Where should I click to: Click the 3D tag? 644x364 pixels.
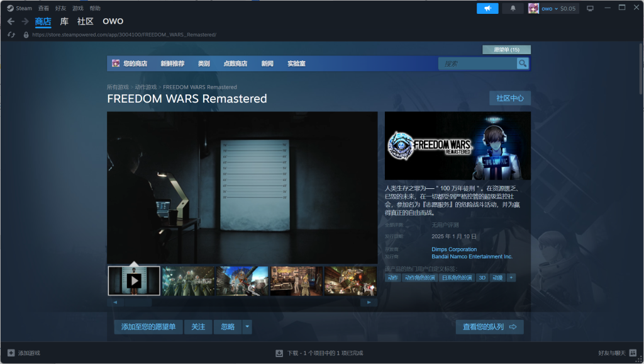[482, 278]
